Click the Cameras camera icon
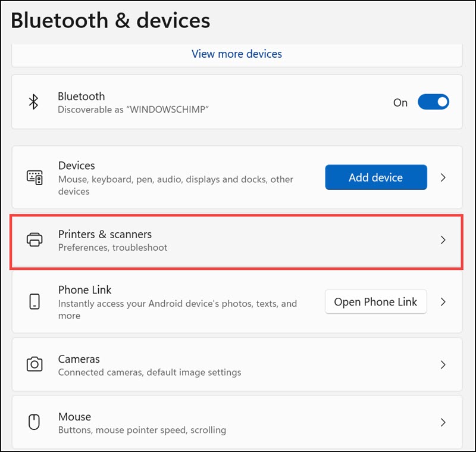 pyautogui.click(x=35, y=364)
